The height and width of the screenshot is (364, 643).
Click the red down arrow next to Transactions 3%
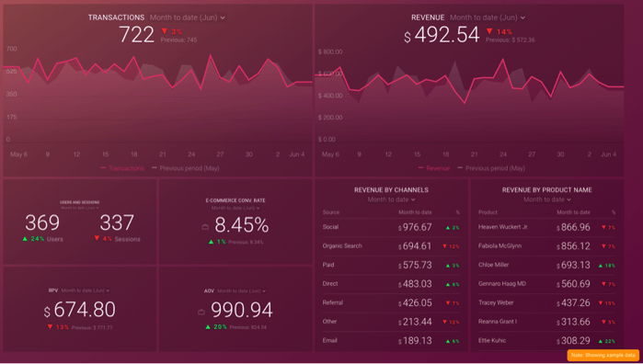pyautogui.click(x=165, y=31)
